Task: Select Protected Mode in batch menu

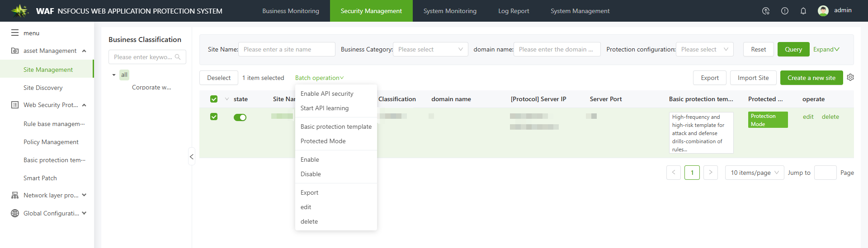Action: (323, 141)
